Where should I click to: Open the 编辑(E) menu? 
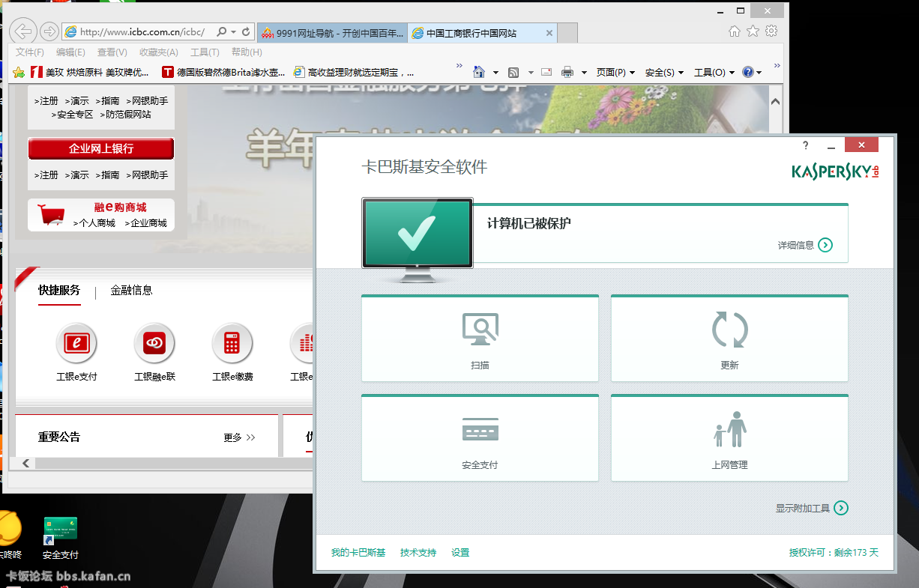point(70,52)
